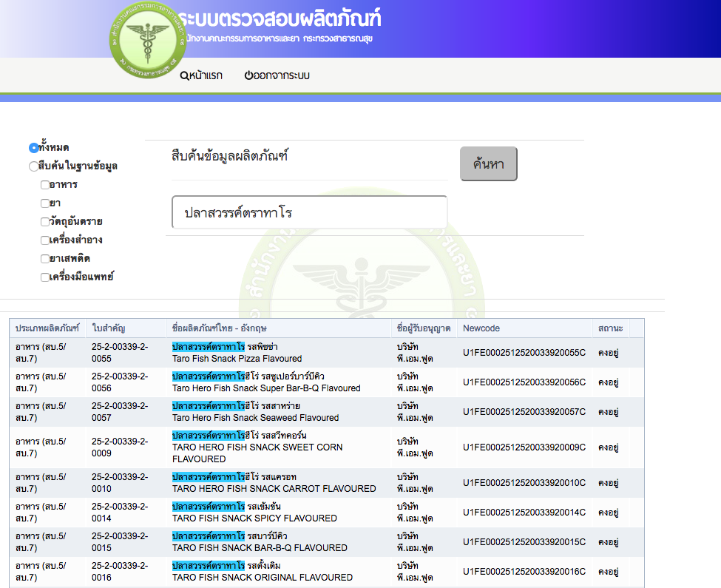Screen dimensions: 721x588
Task: Click the magnifier icon beside หน้าแรก
Action: click(184, 76)
